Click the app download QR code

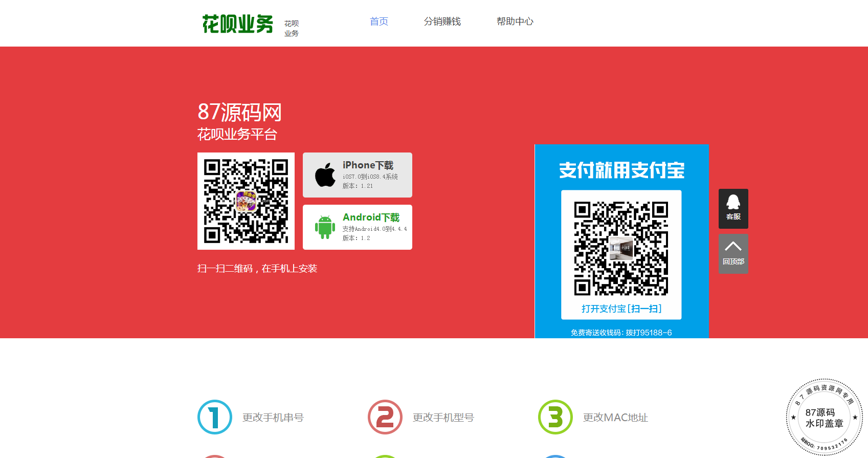246,201
